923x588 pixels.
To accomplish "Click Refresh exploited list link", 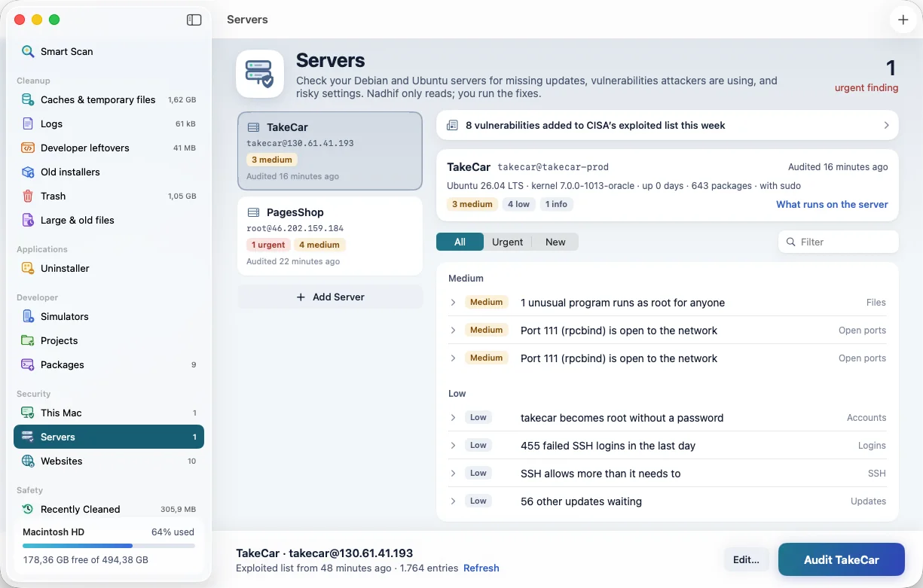I will tap(481, 568).
